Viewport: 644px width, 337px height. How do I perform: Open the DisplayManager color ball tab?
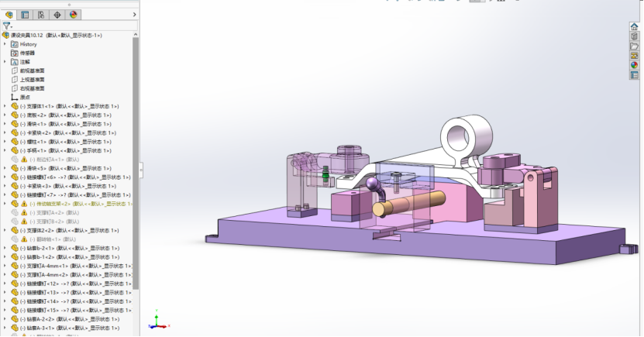pyautogui.click(x=73, y=15)
